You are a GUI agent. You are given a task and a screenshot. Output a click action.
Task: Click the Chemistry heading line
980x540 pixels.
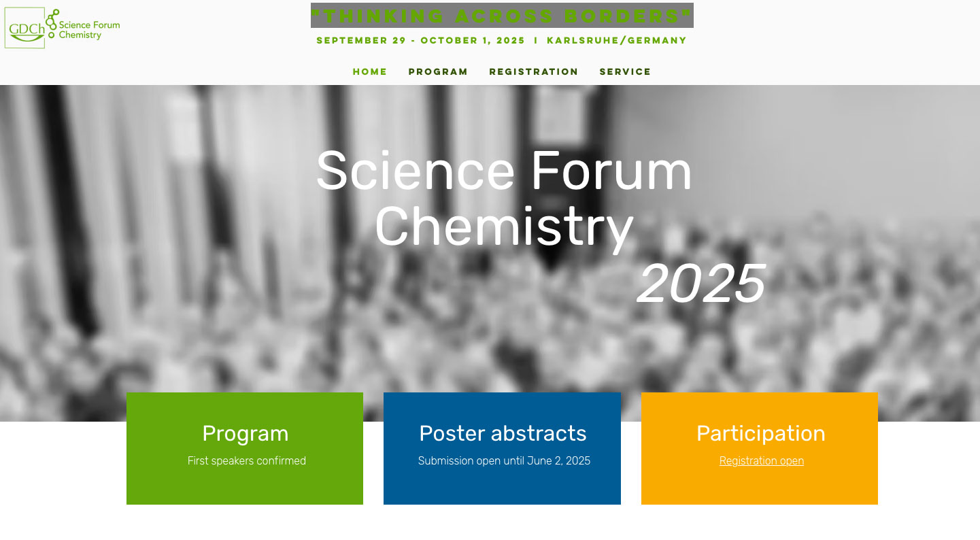(x=504, y=228)
